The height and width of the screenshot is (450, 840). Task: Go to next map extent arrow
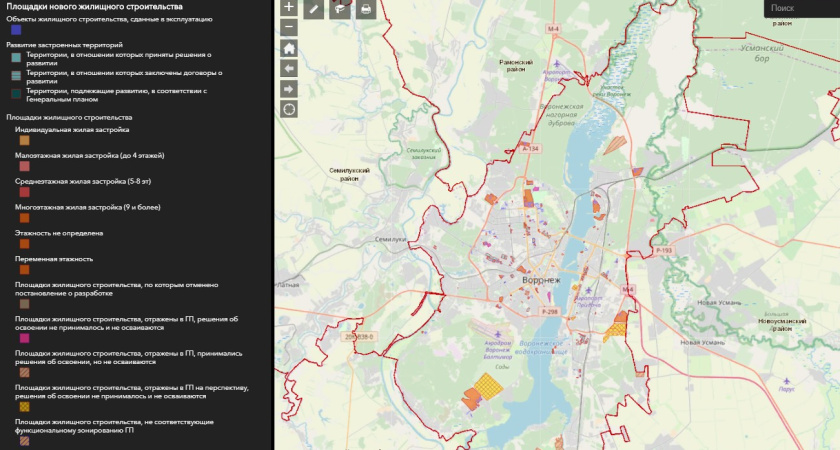tap(289, 89)
